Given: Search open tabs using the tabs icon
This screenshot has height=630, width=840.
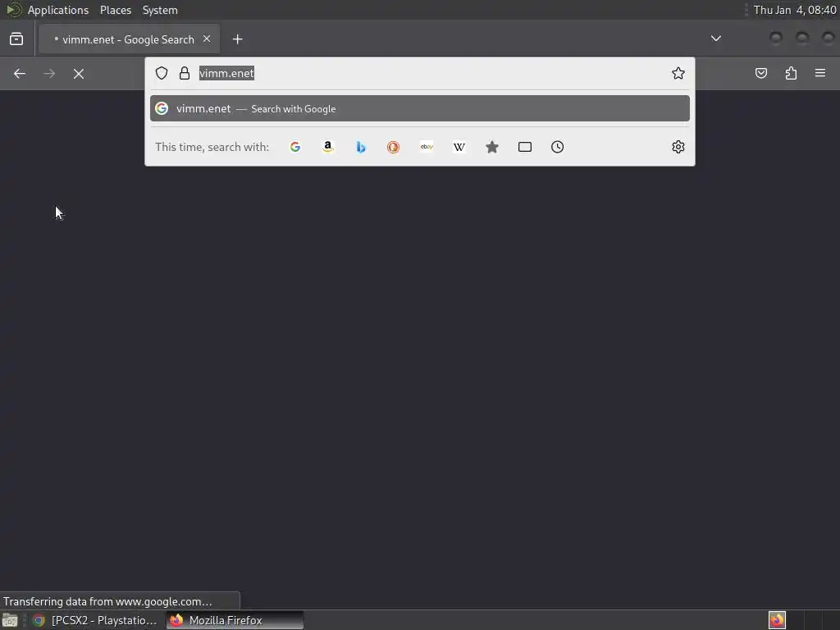Looking at the screenshot, I should 525,147.
